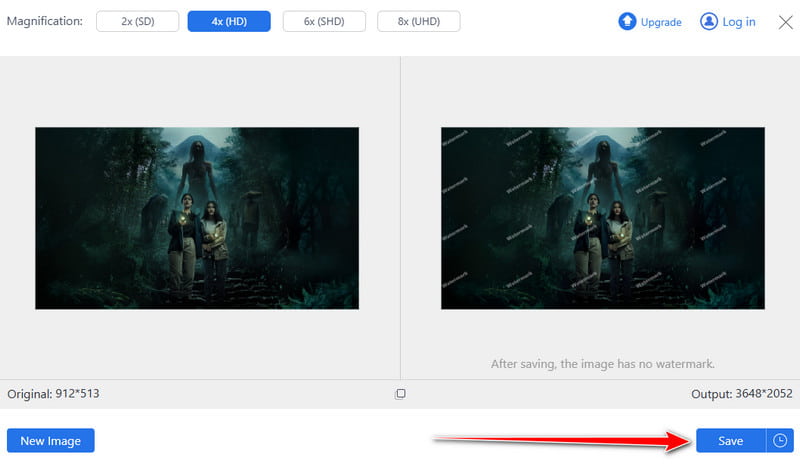Screen dimensions: 800x464
Task: Select 2x (SD) magnification
Action: pyautogui.click(x=136, y=21)
